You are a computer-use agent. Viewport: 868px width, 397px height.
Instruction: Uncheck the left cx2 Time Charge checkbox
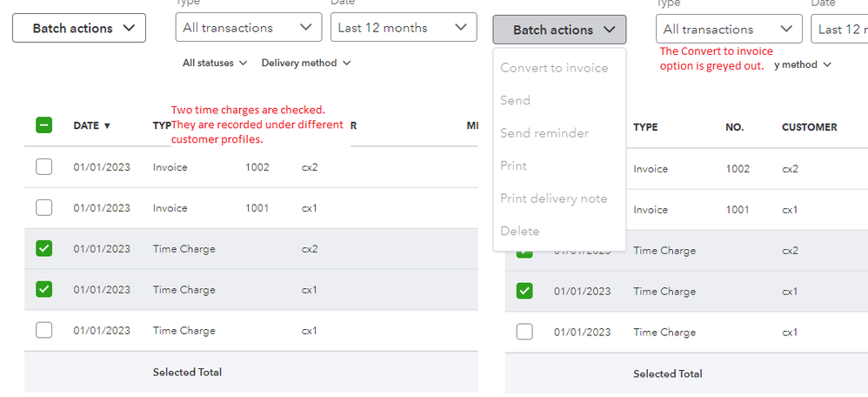pyautogui.click(x=43, y=249)
